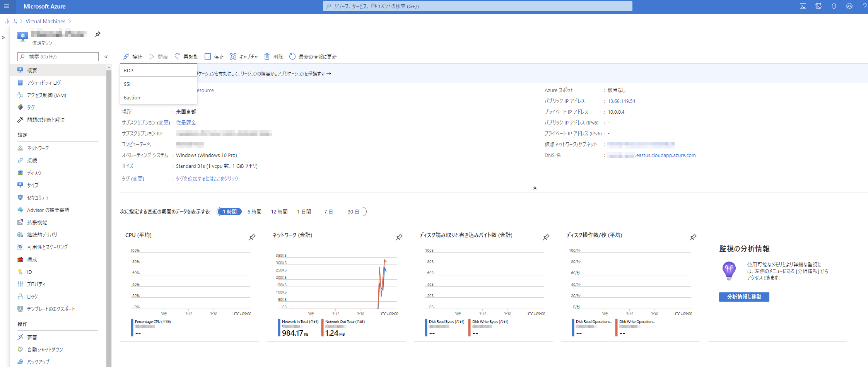The width and height of the screenshot is (868, 367).
Task: Open the directory and subscription filter icon
Action: click(818, 6)
